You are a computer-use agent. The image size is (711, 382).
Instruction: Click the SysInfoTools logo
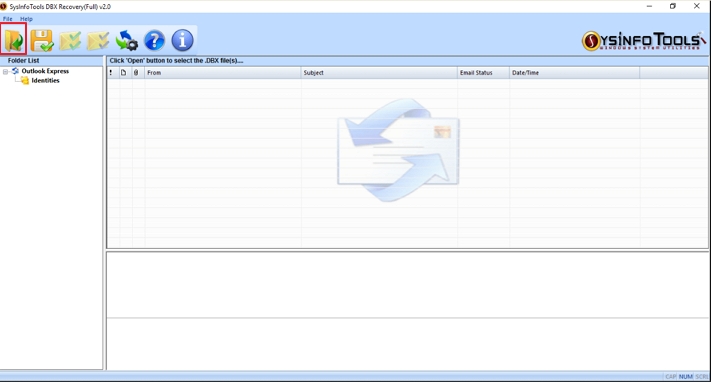(644, 41)
